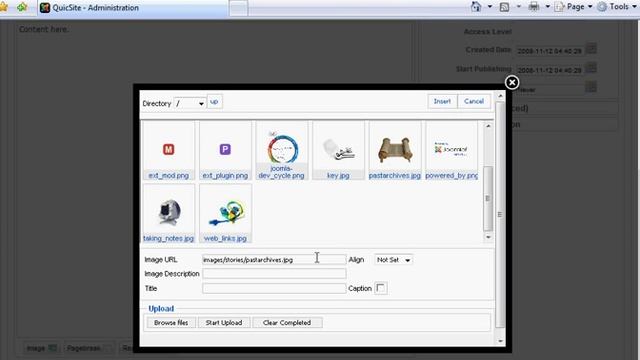Viewport: 640px width, 360px height.
Task: Go up one directory level
Action: (x=214, y=102)
